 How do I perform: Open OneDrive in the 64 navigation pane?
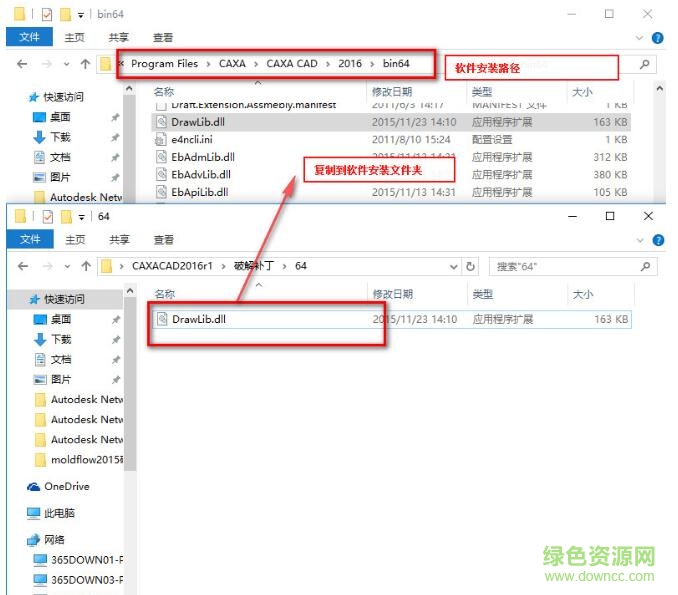[x=58, y=486]
